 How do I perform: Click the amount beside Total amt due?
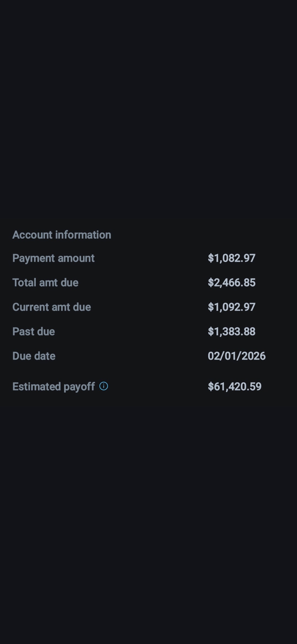pyautogui.click(x=232, y=283)
